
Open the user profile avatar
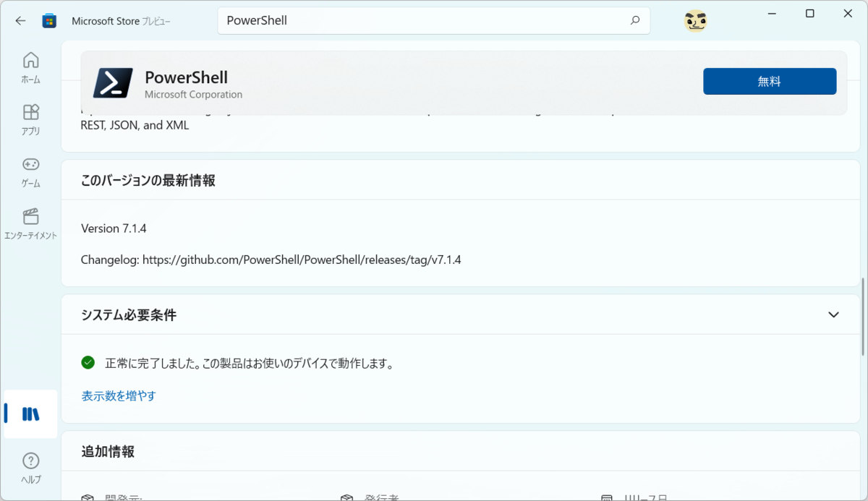(695, 21)
